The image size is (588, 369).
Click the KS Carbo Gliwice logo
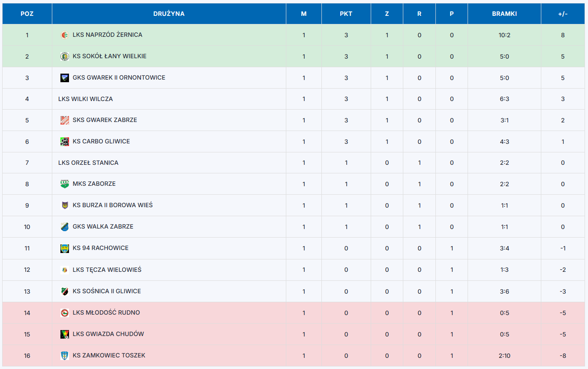pyautogui.click(x=65, y=141)
